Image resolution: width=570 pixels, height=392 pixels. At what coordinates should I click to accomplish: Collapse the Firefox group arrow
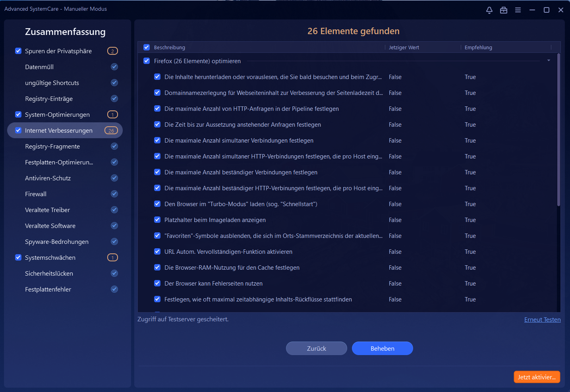tap(549, 61)
